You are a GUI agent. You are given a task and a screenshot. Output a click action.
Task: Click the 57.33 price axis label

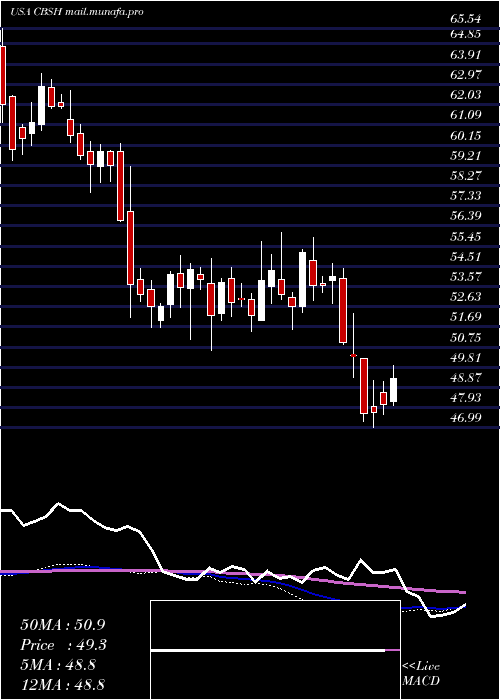(466, 196)
